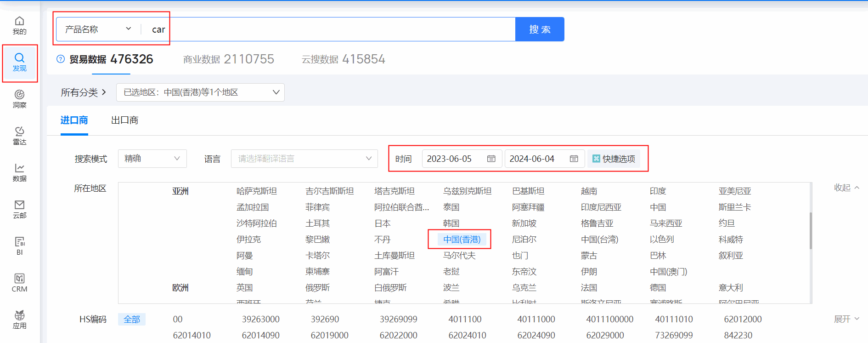Screen dimensions: 868x343
Task: Select 日本 in the region list
Action: [383, 223]
